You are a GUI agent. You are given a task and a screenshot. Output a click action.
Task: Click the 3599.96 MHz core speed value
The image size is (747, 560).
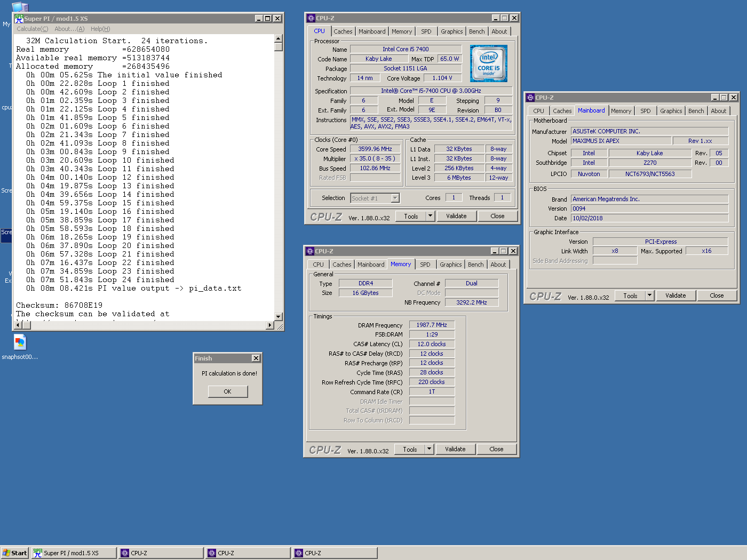pos(375,149)
